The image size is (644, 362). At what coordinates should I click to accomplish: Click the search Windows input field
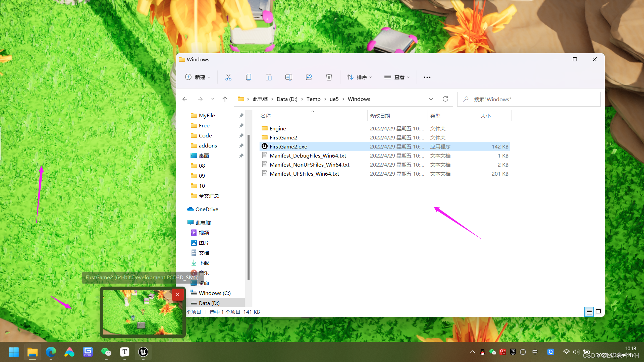529,99
